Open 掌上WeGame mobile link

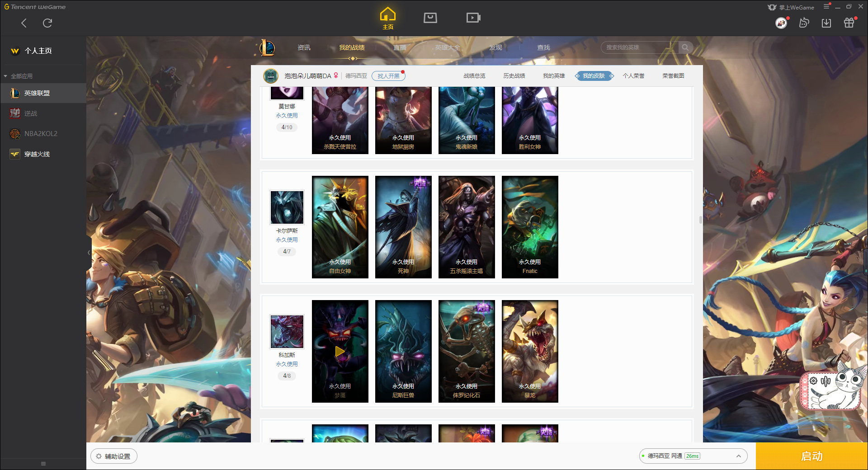point(791,7)
